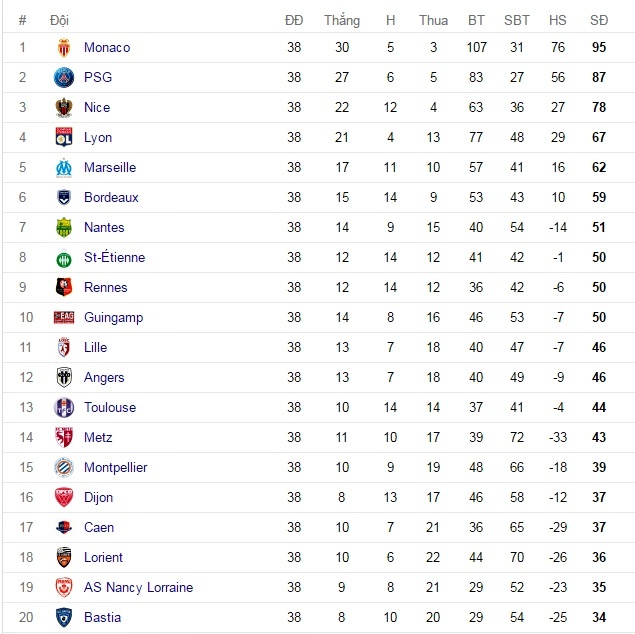Click the Thắng column header

click(x=342, y=20)
